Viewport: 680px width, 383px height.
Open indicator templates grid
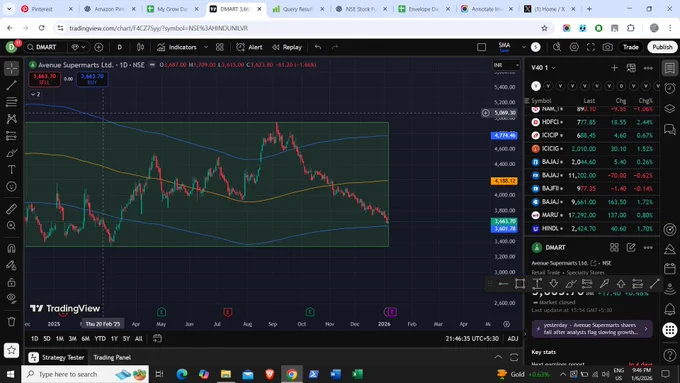220,47
